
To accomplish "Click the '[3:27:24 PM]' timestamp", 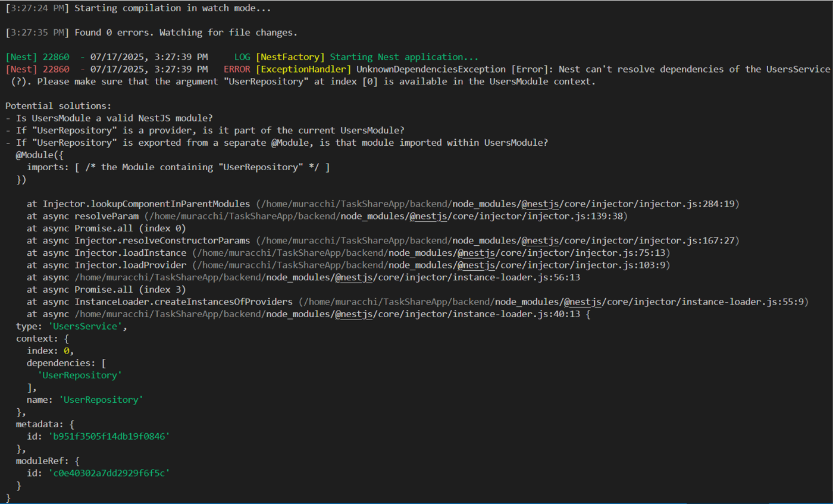I will click(x=37, y=9).
